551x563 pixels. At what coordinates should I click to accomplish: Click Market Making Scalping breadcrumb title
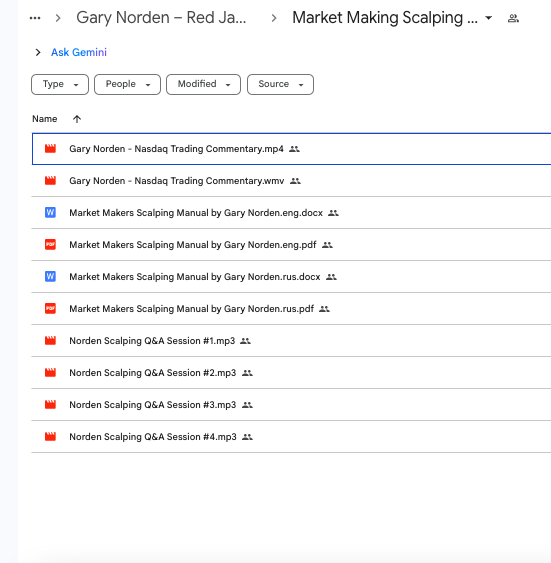tap(385, 18)
